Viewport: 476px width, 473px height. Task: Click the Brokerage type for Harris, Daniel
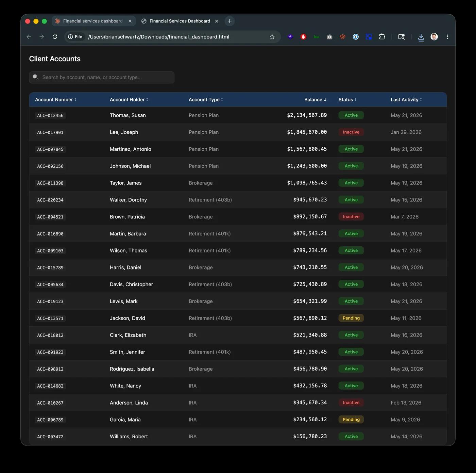(201, 267)
